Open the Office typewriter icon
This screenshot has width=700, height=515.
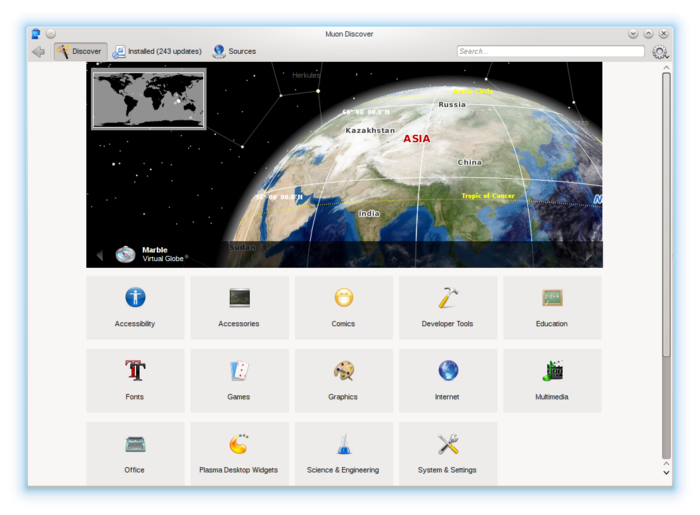(135, 444)
